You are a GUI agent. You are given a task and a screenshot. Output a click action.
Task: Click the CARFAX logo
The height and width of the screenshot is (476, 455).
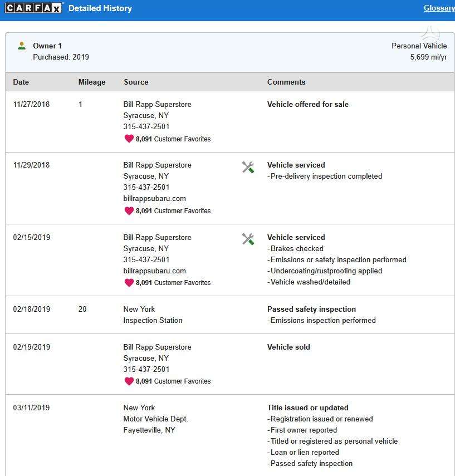pyautogui.click(x=33, y=8)
